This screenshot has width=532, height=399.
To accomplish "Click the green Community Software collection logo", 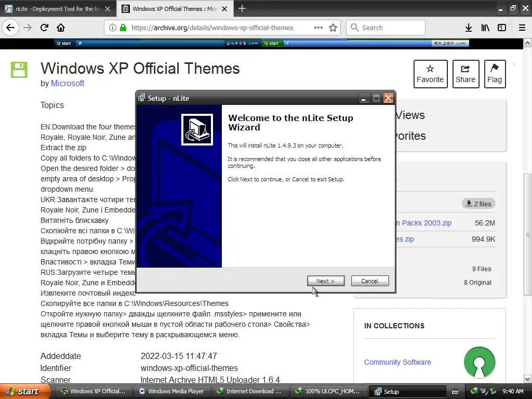I will 480,362.
